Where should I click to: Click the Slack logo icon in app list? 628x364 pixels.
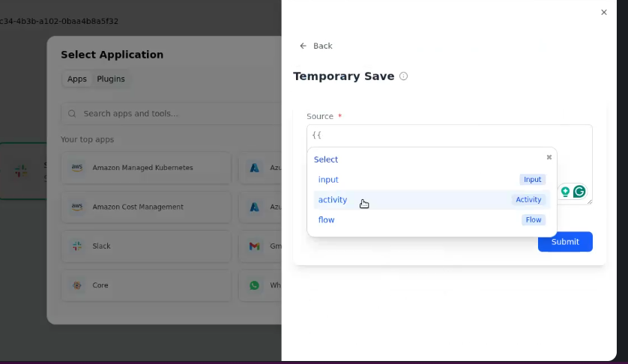[77, 246]
